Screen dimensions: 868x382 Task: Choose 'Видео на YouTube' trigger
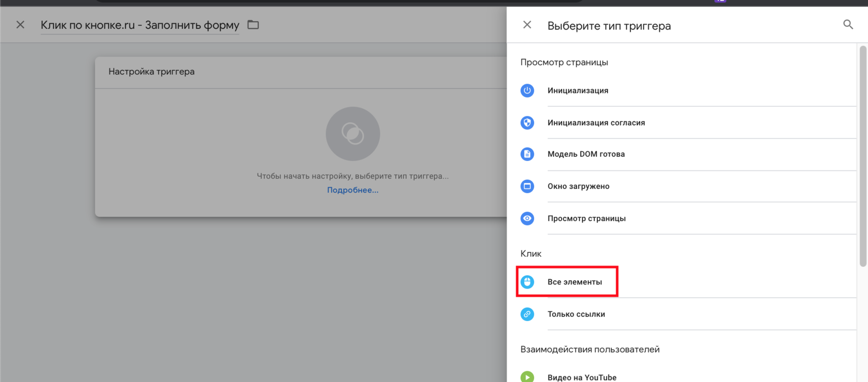click(582, 377)
